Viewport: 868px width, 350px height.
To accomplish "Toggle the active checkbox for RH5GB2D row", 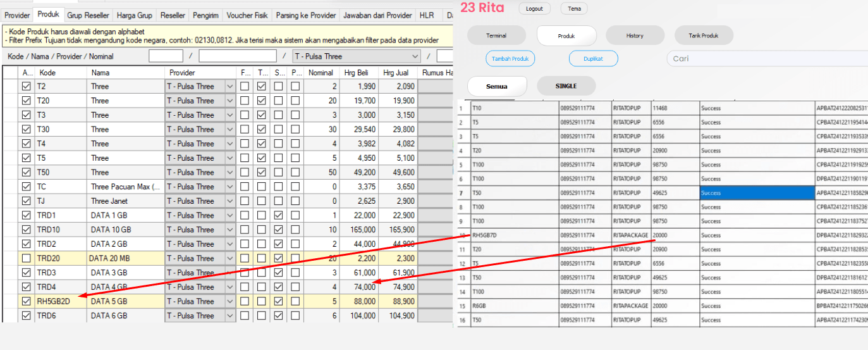I will [26, 301].
